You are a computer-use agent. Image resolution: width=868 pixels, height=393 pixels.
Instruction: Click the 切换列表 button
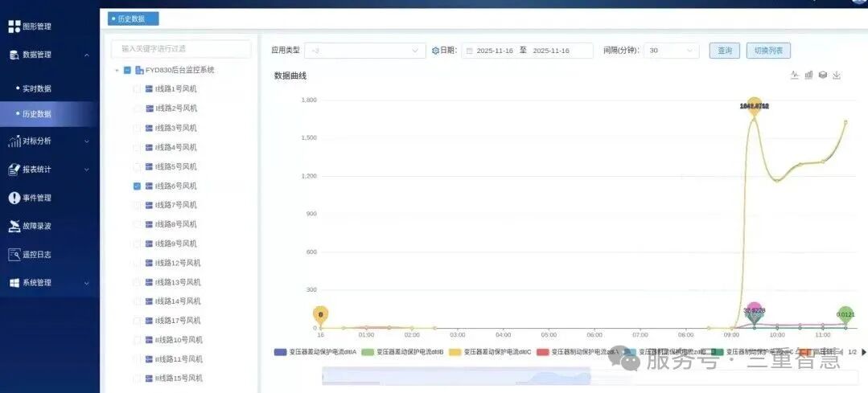[768, 51]
